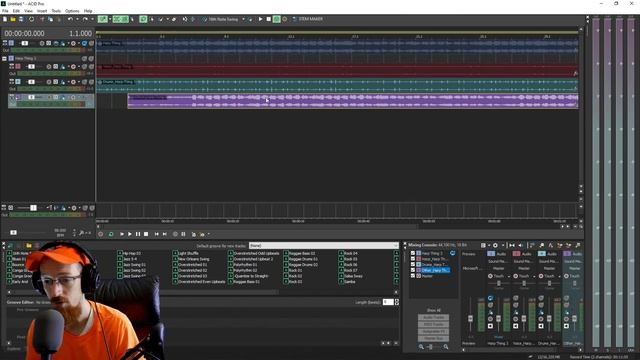The height and width of the screenshot is (360, 640).
Task: Click the yellow folder icon in Groove Pool
Action: coord(29,246)
